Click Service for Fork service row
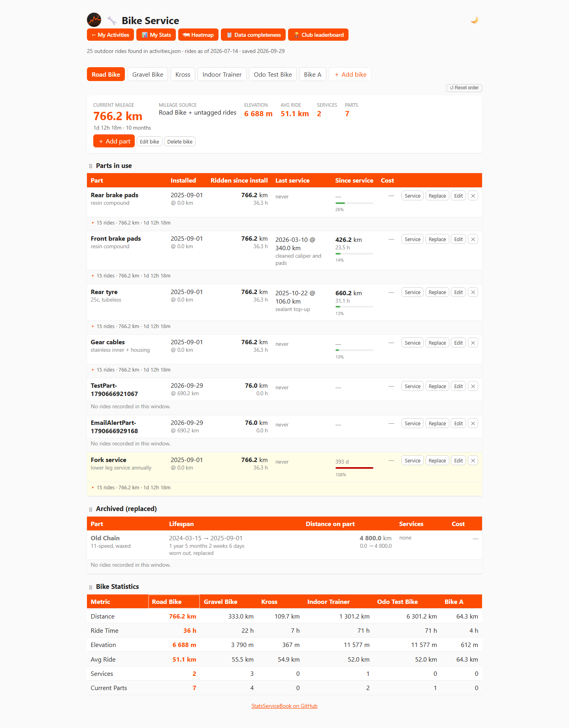Image resolution: width=569 pixels, height=728 pixels. click(x=413, y=460)
